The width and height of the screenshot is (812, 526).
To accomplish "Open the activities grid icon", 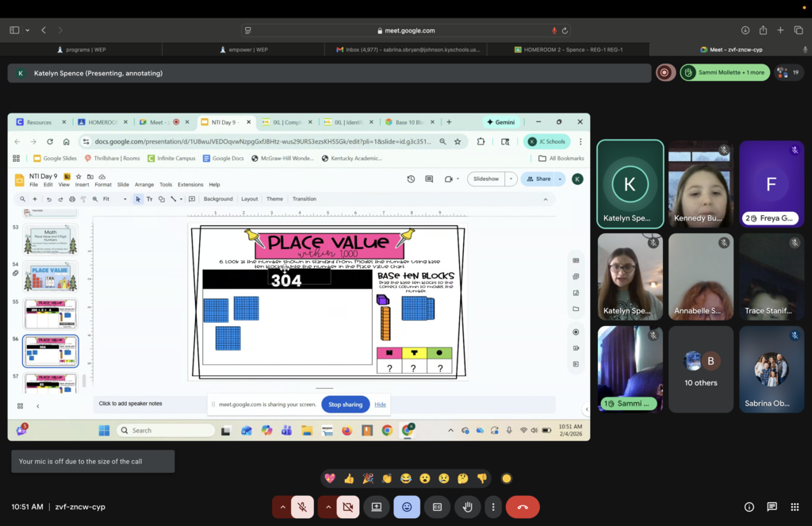I will pyautogui.click(x=795, y=507).
